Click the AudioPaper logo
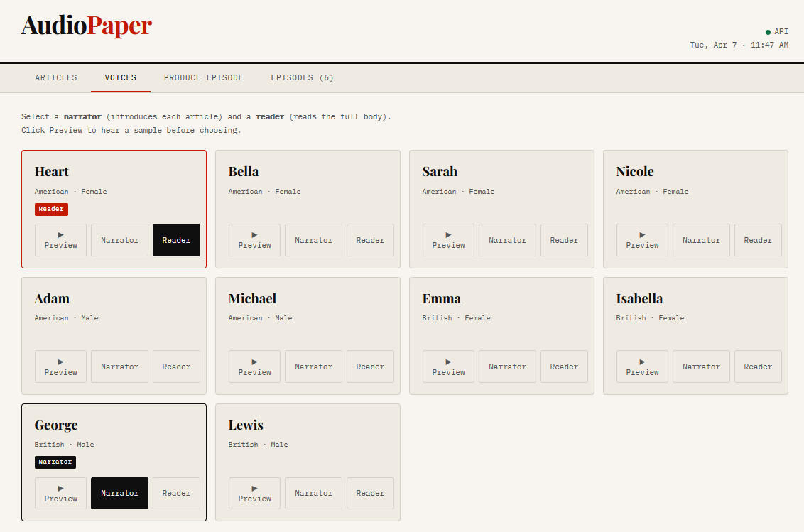Image resolution: width=804 pixels, height=532 pixels. point(87,24)
